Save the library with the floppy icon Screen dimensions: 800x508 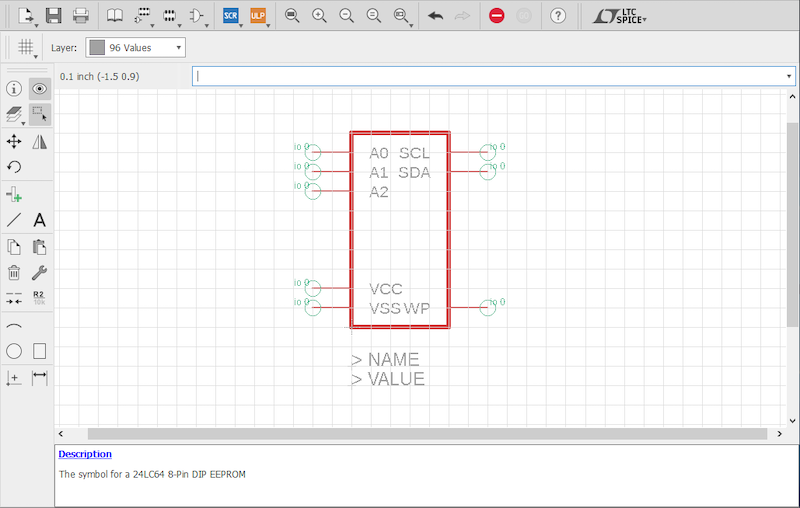click(x=54, y=16)
